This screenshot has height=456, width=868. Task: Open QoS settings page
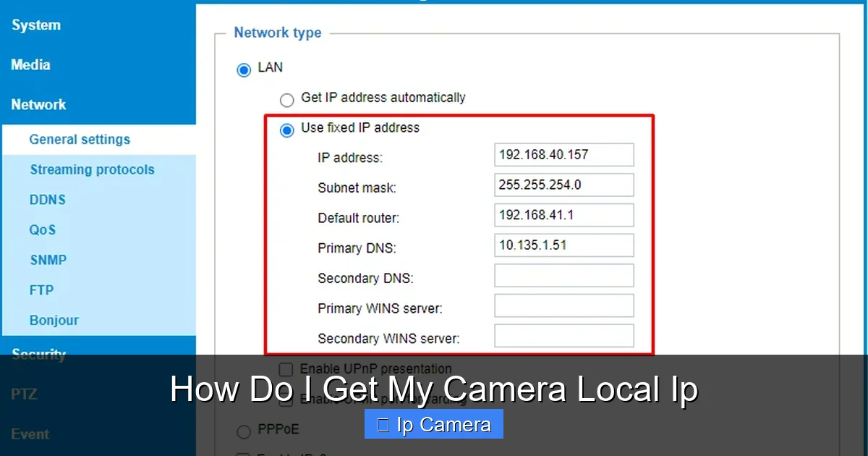coord(43,230)
